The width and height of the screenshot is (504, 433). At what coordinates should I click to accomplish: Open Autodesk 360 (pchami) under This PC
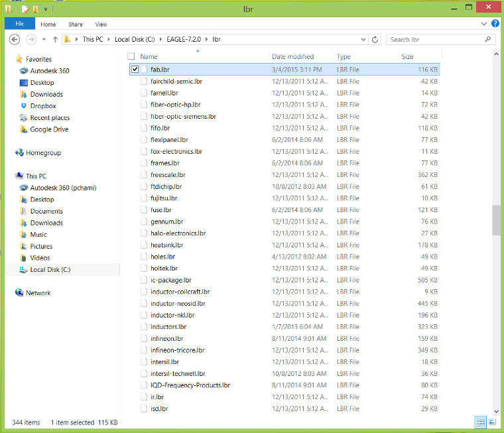(x=63, y=188)
